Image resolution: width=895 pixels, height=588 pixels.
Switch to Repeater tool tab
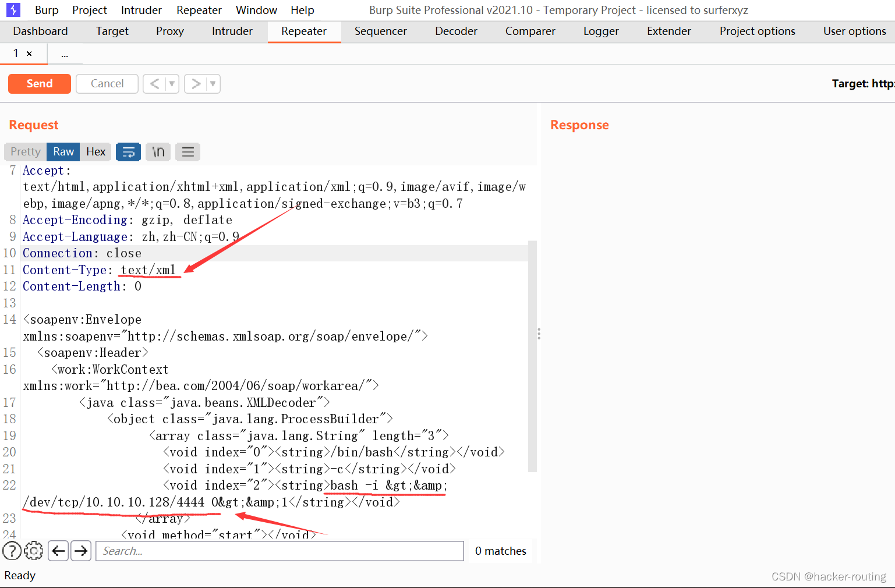[x=304, y=31]
